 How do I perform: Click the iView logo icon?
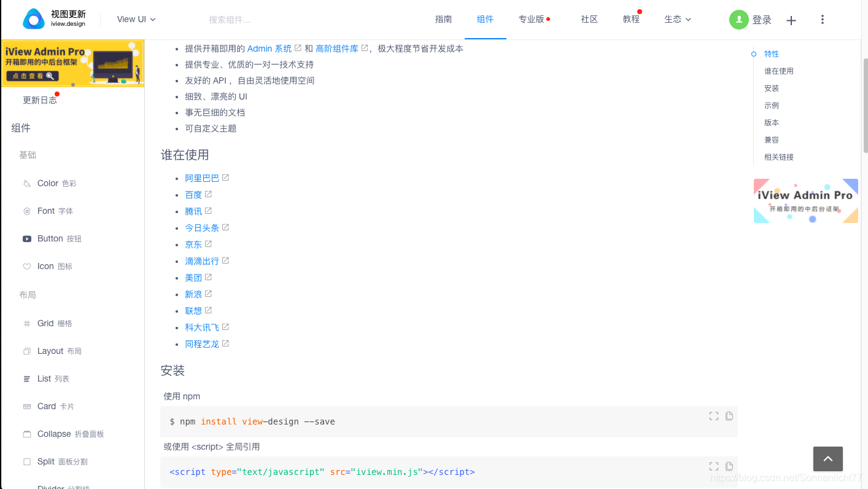34,19
